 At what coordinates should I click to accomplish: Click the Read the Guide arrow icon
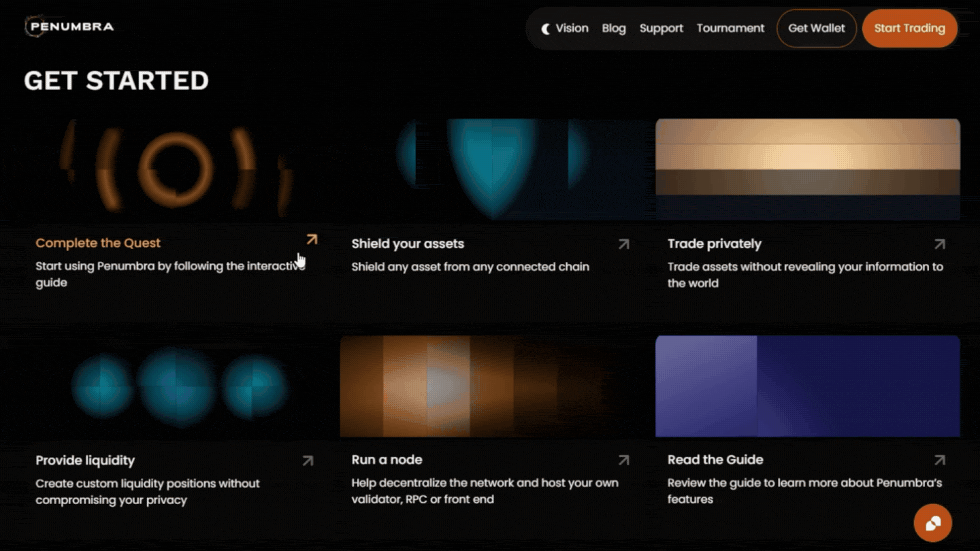(939, 460)
